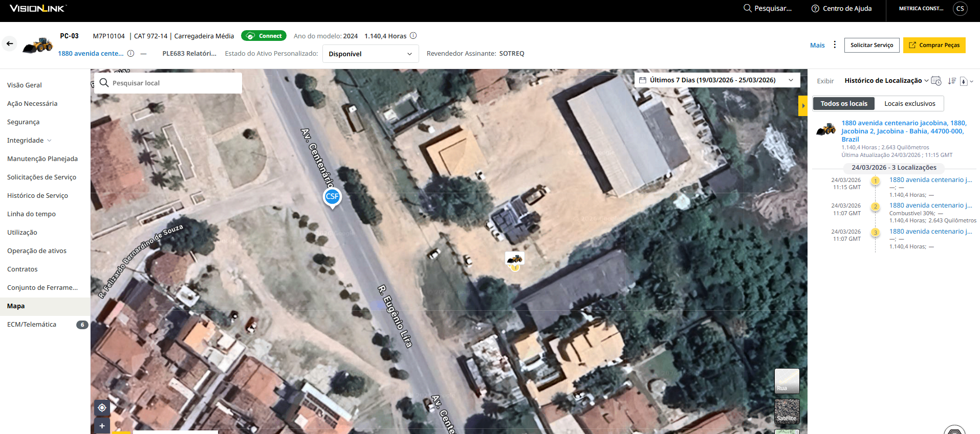
Task: Click the Solicitar Serviço button
Action: click(872, 45)
